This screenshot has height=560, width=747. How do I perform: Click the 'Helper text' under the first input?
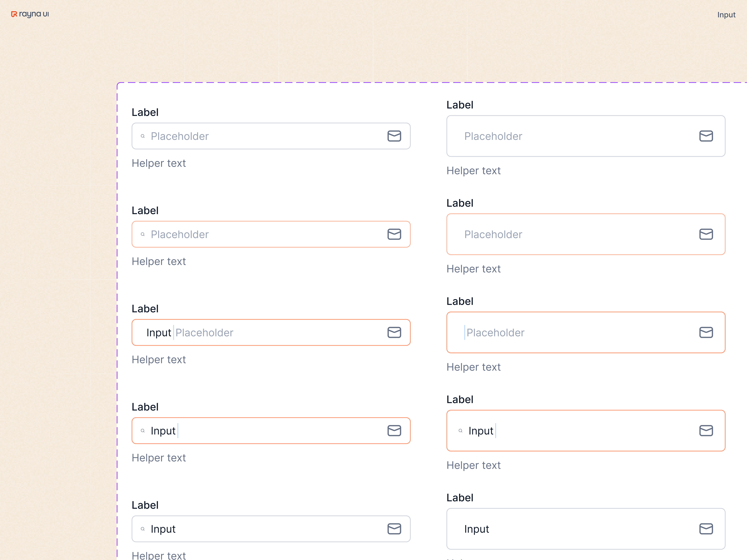[x=159, y=163]
